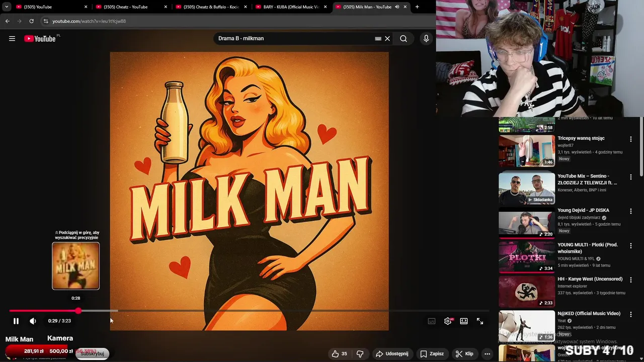Go forward with the browser forward arrow
Image resolution: width=644 pixels, height=362 pixels.
click(x=19, y=21)
